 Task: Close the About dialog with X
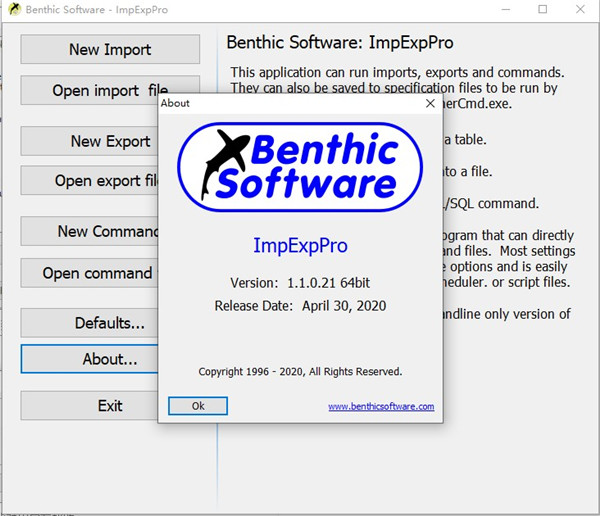[x=430, y=103]
